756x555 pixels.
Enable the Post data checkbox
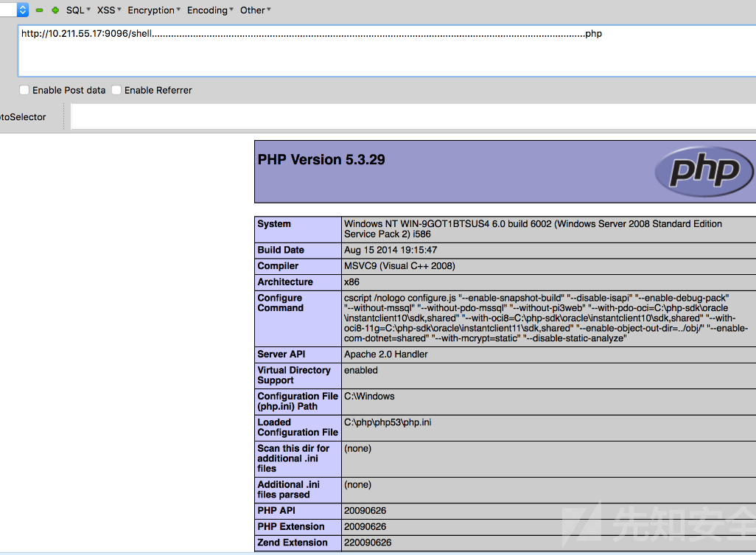(24, 90)
